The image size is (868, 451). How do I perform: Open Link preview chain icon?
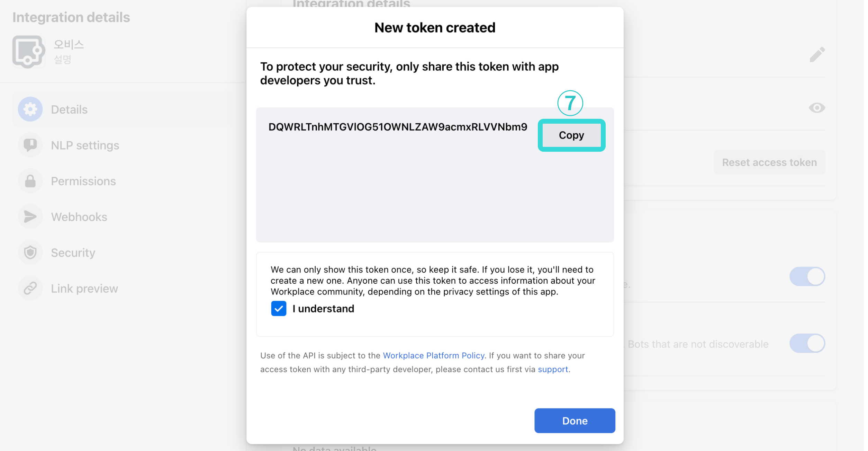click(x=30, y=289)
